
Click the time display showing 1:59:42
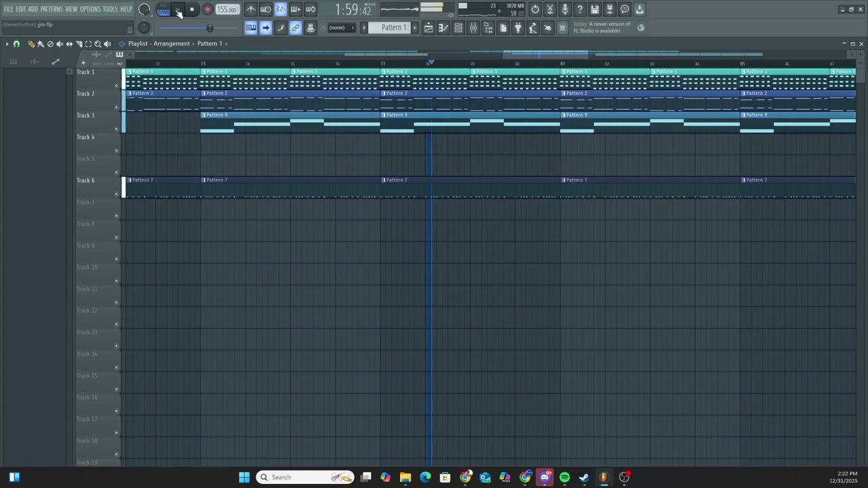point(353,9)
